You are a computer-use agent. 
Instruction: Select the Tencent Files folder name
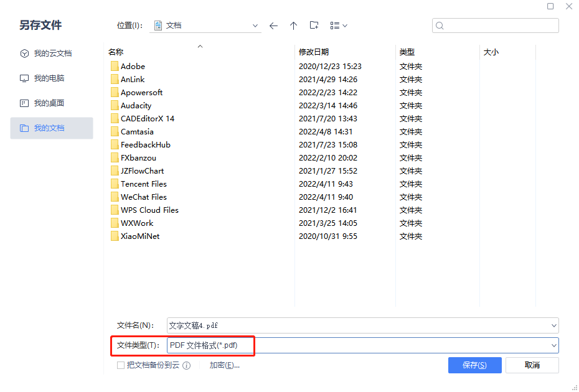click(x=144, y=184)
